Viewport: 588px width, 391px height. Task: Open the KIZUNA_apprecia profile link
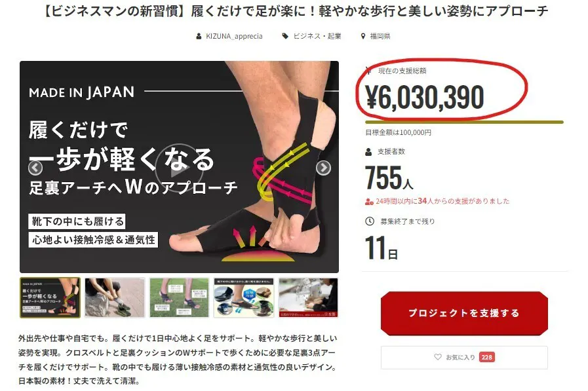[234, 36]
